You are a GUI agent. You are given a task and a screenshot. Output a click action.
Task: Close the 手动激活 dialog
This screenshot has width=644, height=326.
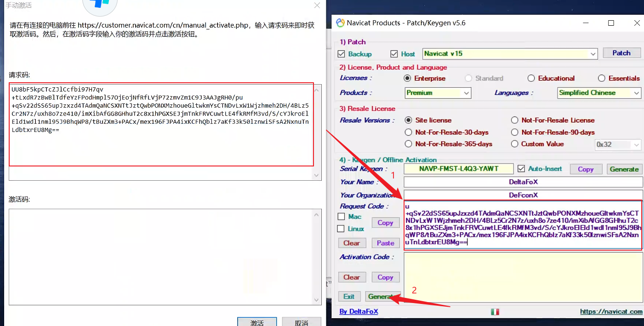pos(317,6)
